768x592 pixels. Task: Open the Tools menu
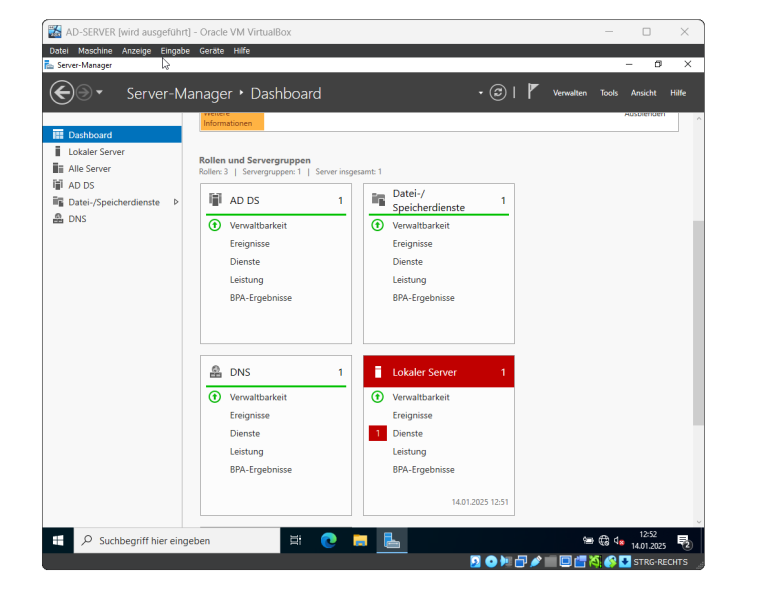(x=609, y=93)
